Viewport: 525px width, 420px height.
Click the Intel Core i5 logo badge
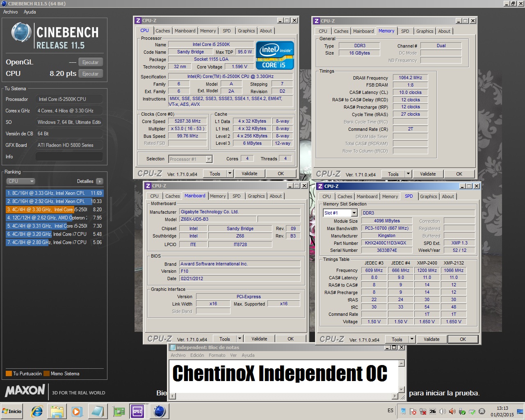275,55
